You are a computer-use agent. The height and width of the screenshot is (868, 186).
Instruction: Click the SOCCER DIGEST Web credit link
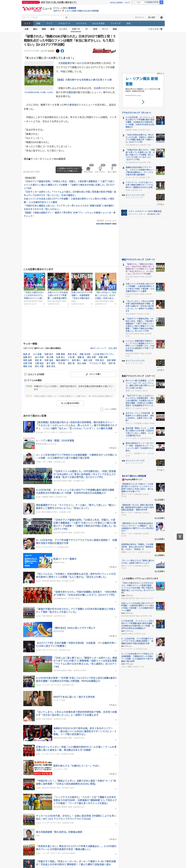coord(106,224)
